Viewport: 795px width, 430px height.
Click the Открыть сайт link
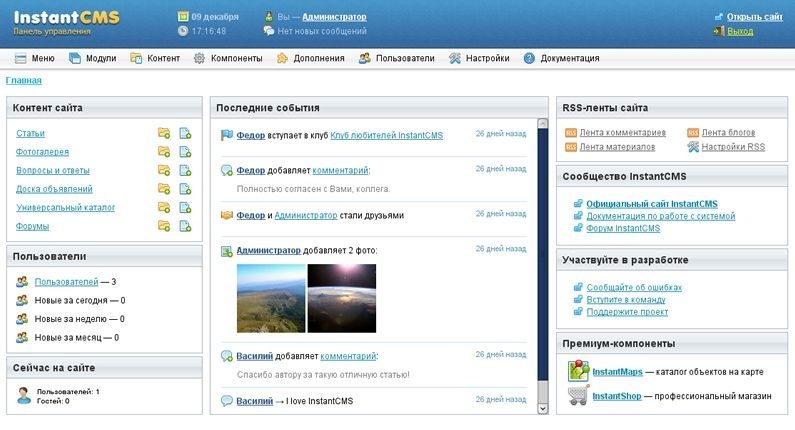pos(754,17)
